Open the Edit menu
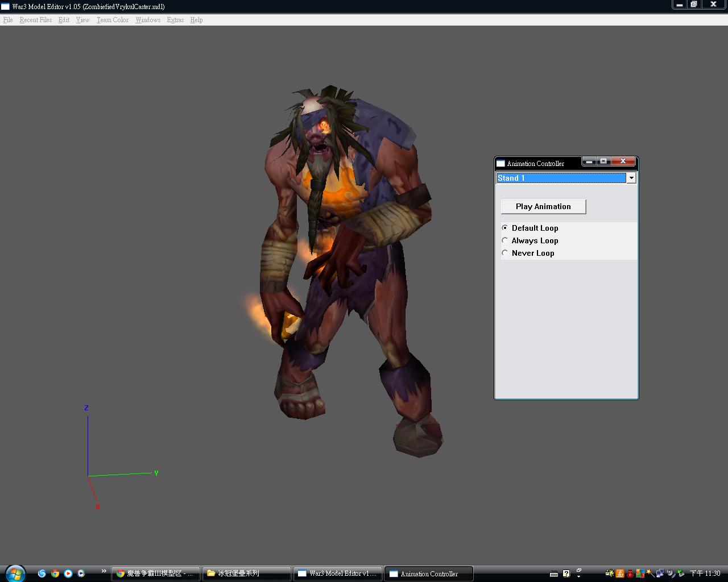 pos(64,20)
